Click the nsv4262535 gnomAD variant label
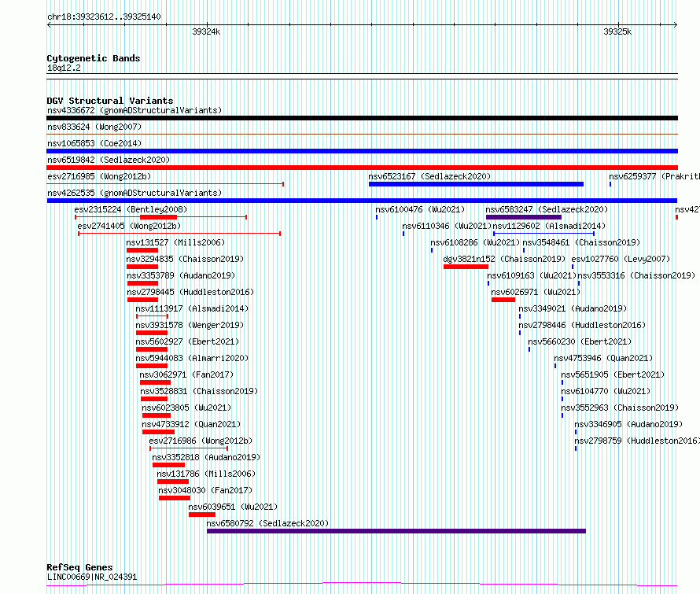The width and height of the screenshot is (700, 594). (134, 193)
